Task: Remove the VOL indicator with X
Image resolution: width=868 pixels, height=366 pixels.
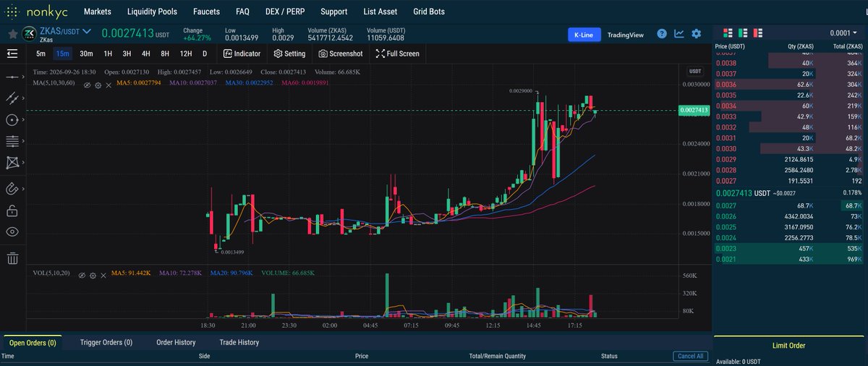Action: (103, 276)
